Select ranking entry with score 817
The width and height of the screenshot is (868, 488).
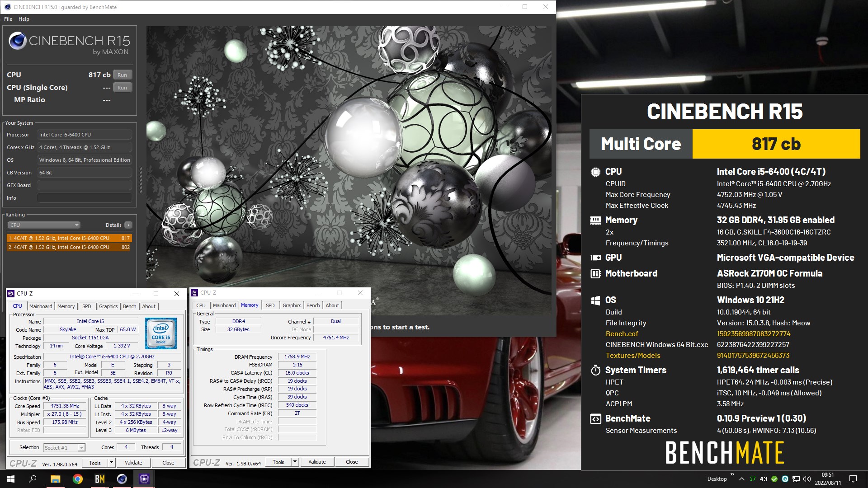pos(69,238)
